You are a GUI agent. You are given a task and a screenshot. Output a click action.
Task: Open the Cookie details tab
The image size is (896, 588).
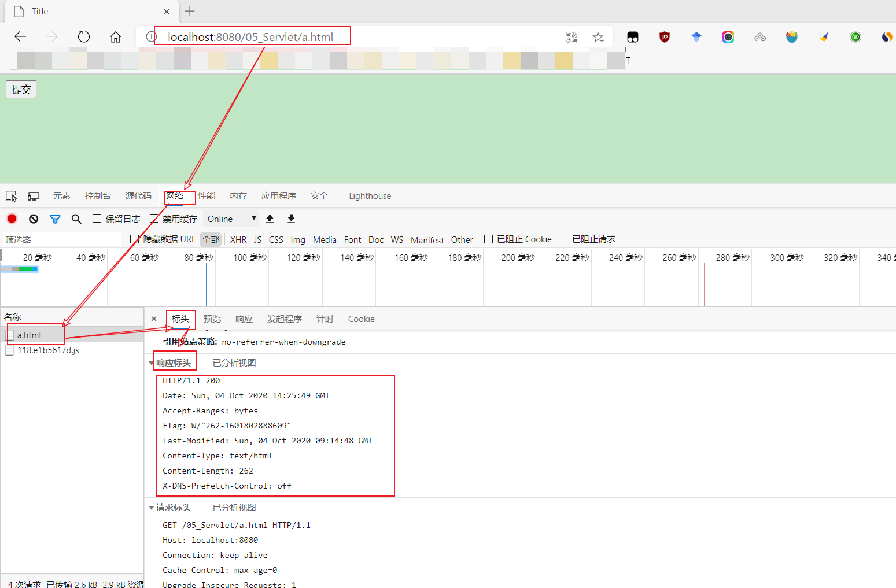362,319
